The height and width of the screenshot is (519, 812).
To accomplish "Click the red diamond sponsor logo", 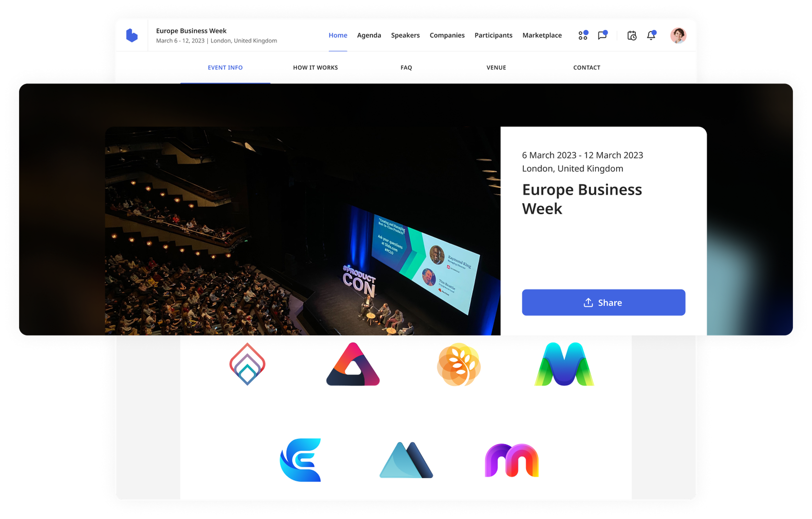I will coord(247,364).
